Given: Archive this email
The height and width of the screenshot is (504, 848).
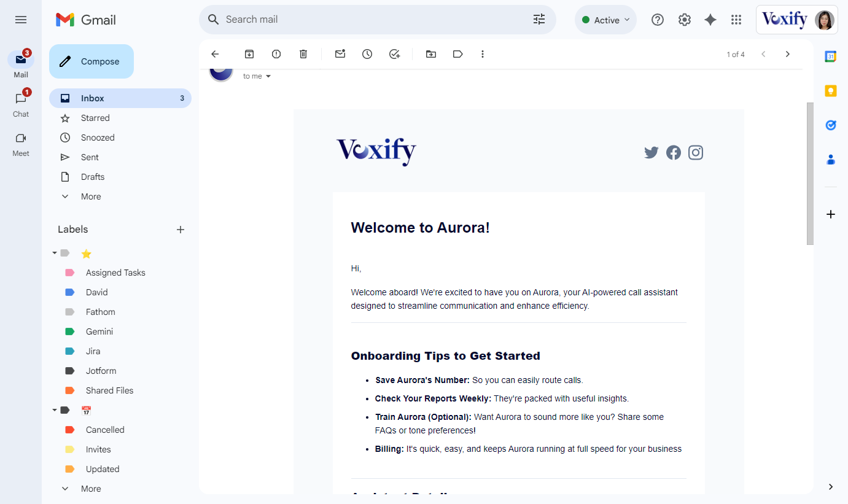Looking at the screenshot, I should (249, 54).
